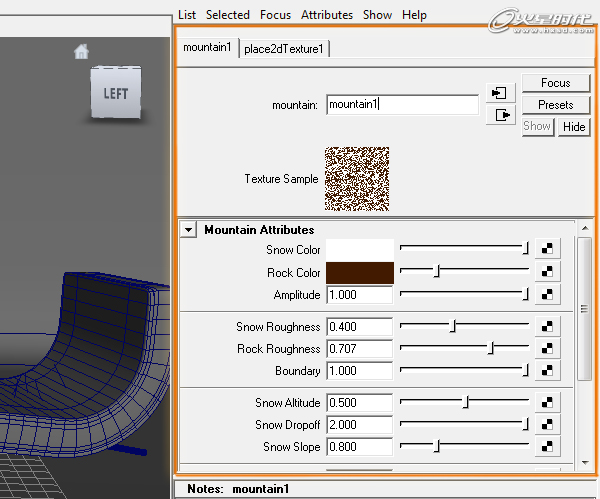
Task: Click the Focus button
Action: click(x=556, y=83)
